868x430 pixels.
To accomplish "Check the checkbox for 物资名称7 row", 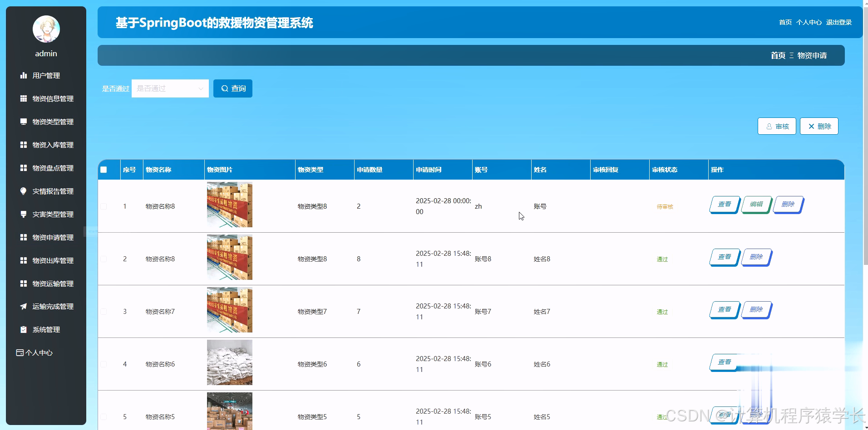I will pyautogui.click(x=104, y=311).
